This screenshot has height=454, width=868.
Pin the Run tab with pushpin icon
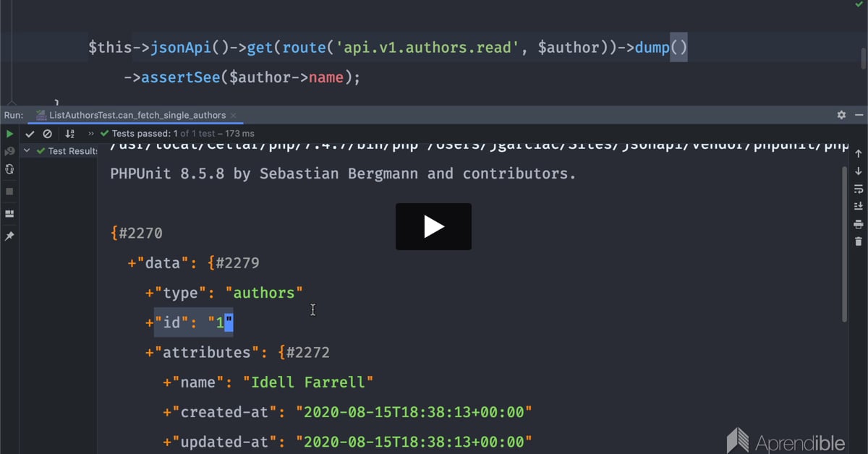(9, 236)
